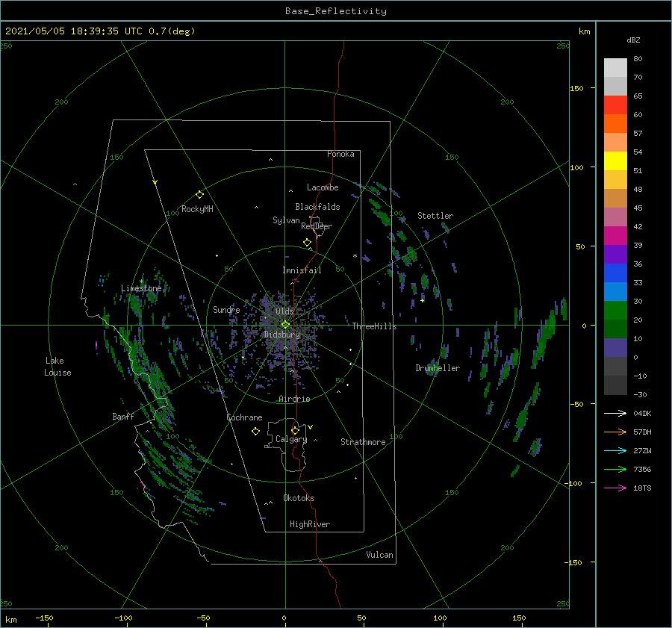This screenshot has height=628, width=672.
Task: Click the Didsbury label
Action: 281,335
